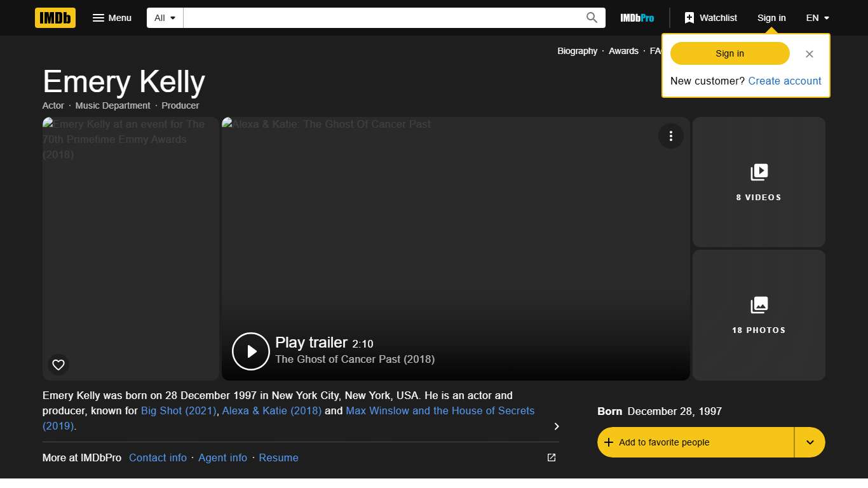Expand the EN language selector

[x=817, y=18]
